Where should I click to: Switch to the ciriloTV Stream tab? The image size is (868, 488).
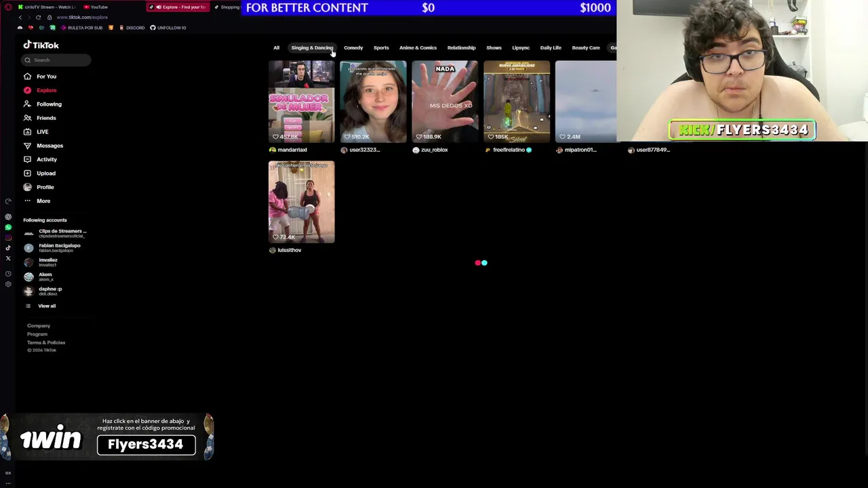[x=46, y=7]
